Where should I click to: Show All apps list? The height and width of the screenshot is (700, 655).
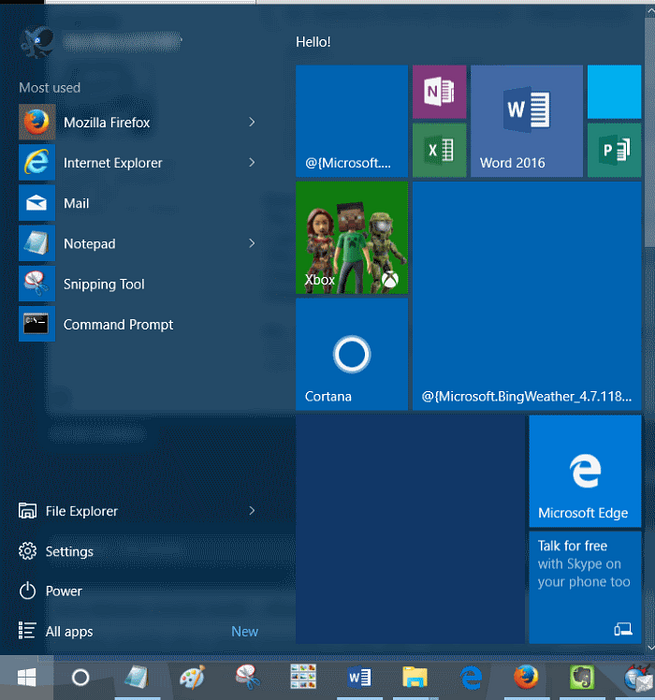tap(69, 631)
